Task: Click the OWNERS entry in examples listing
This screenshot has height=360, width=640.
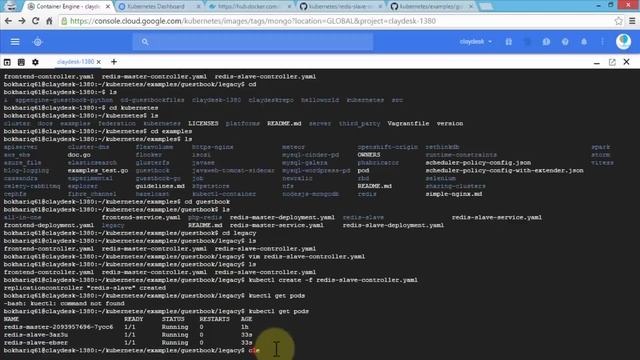Action: pos(369,155)
